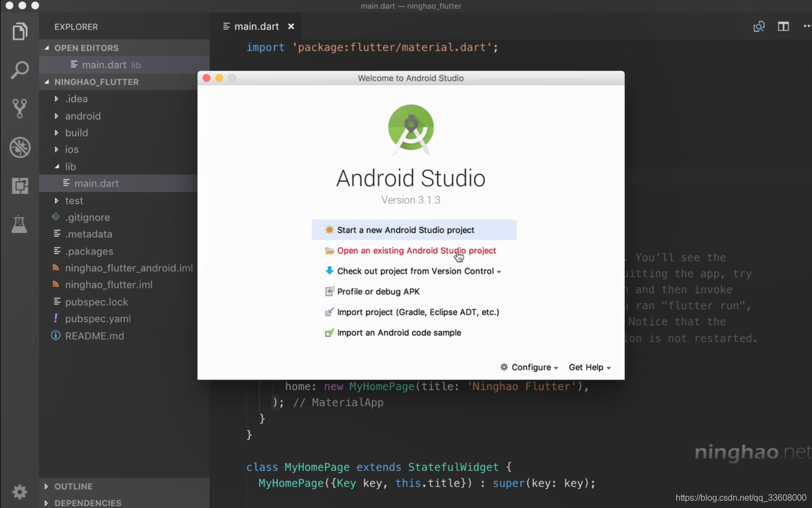Open main.dart in the lib folder
This screenshot has width=812, height=508.
118,183
